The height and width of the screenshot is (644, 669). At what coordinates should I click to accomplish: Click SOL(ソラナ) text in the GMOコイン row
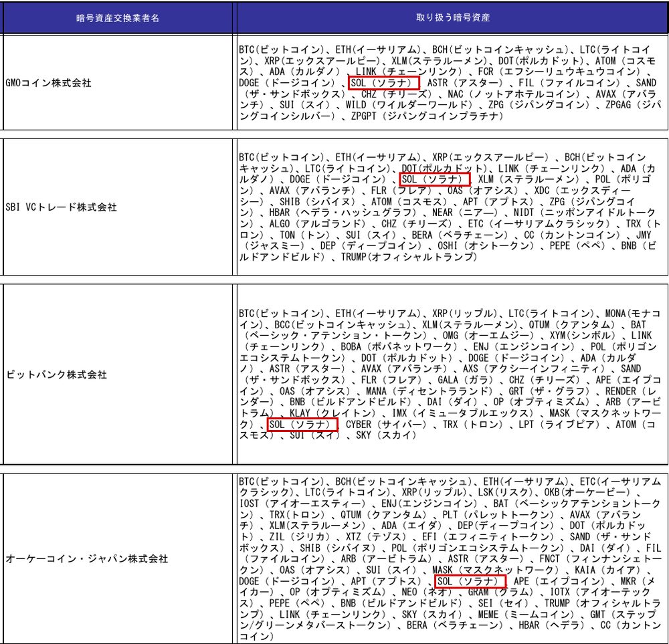(381, 83)
